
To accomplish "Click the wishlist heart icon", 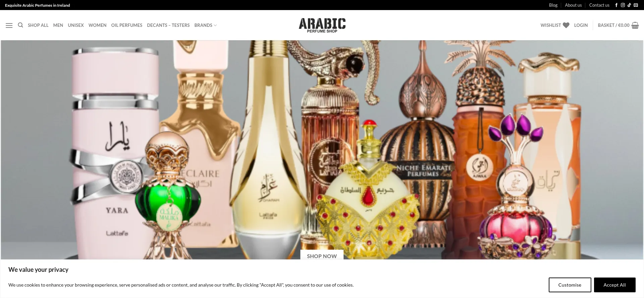I will coord(566,25).
